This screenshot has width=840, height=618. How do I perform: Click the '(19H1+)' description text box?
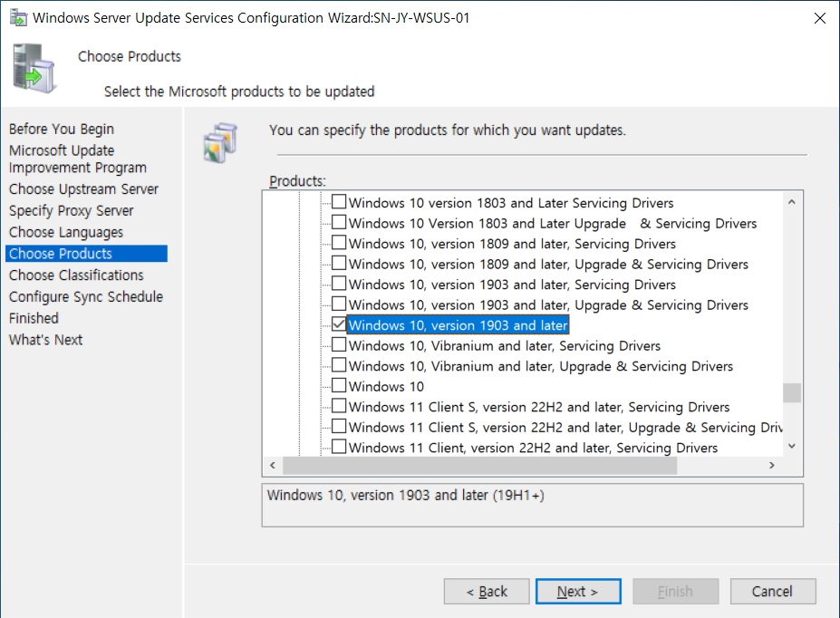click(533, 505)
